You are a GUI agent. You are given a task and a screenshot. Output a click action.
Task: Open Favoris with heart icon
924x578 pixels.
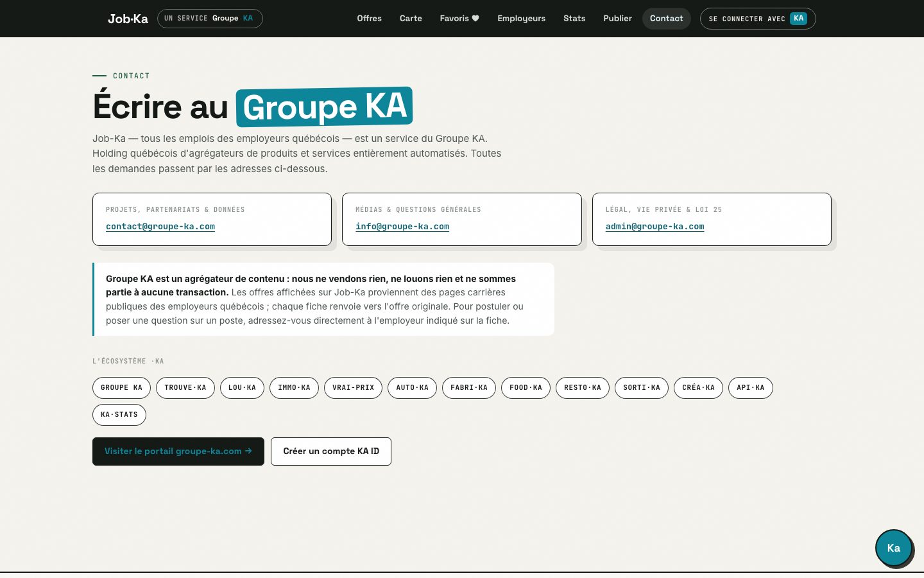(x=459, y=19)
